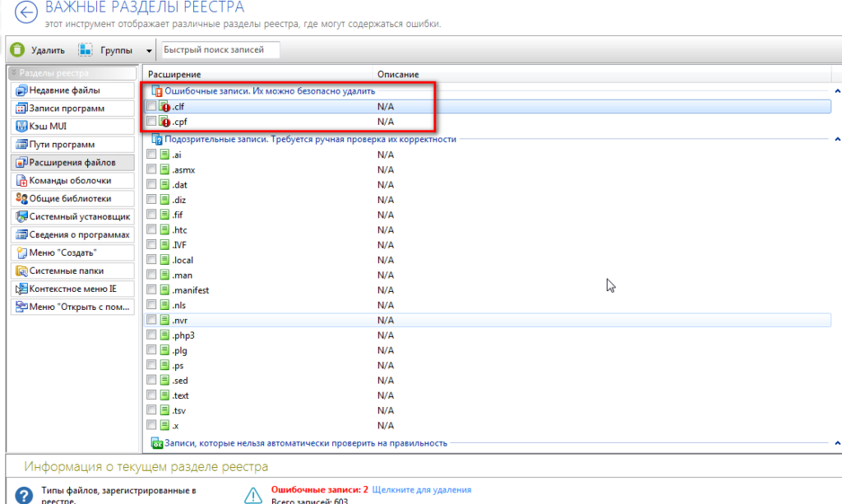The image size is (842, 504).
Task: Click the warning triangle icon in info panel
Action: coord(253,493)
